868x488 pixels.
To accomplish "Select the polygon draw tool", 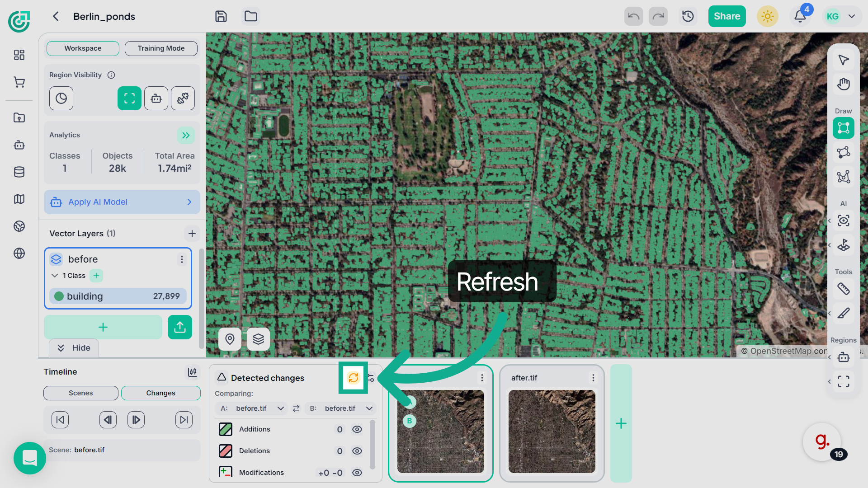I will 844,152.
